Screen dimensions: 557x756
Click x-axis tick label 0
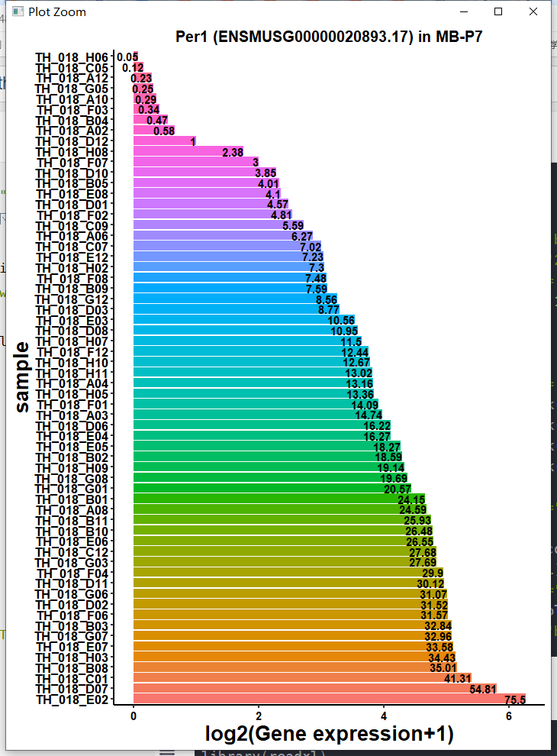pos(134,716)
